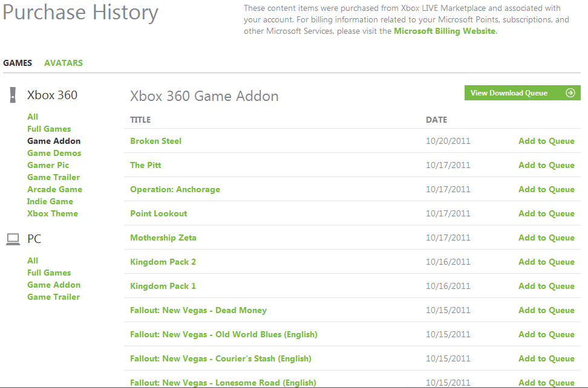Image resolution: width=588 pixels, height=388 pixels.
Task: Click the Xbox 360 Game Addon heading
Action: 204,96
